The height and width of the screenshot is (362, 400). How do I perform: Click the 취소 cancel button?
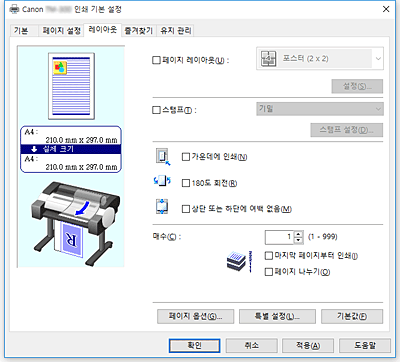(x=251, y=345)
